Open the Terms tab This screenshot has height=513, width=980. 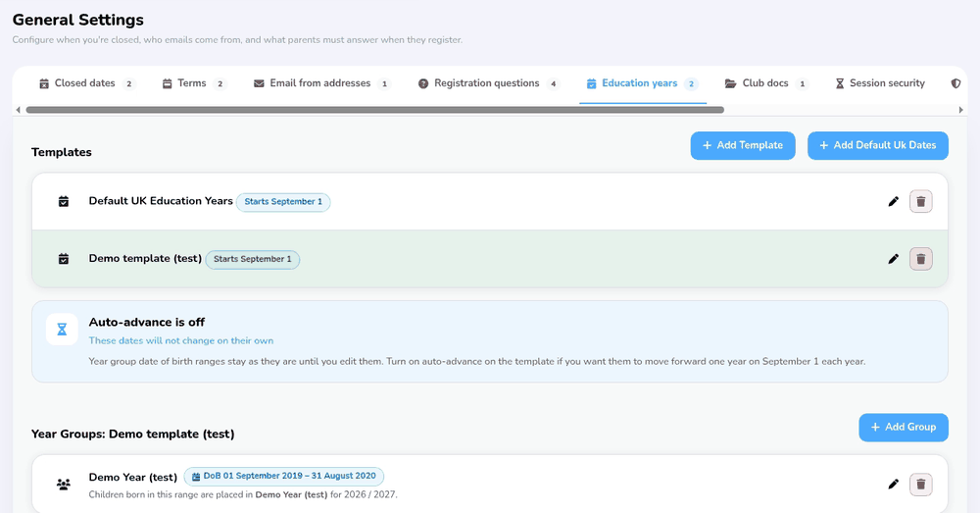(x=194, y=83)
